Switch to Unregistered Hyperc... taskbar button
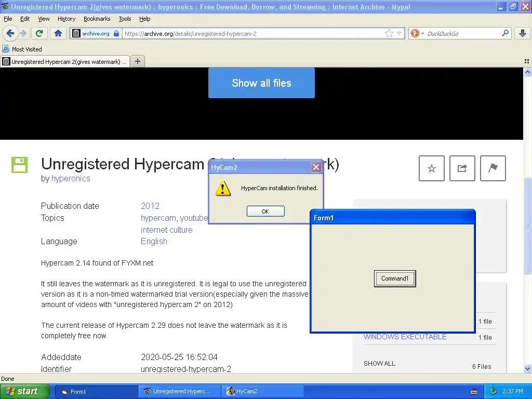532x399 pixels. coord(180,392)
